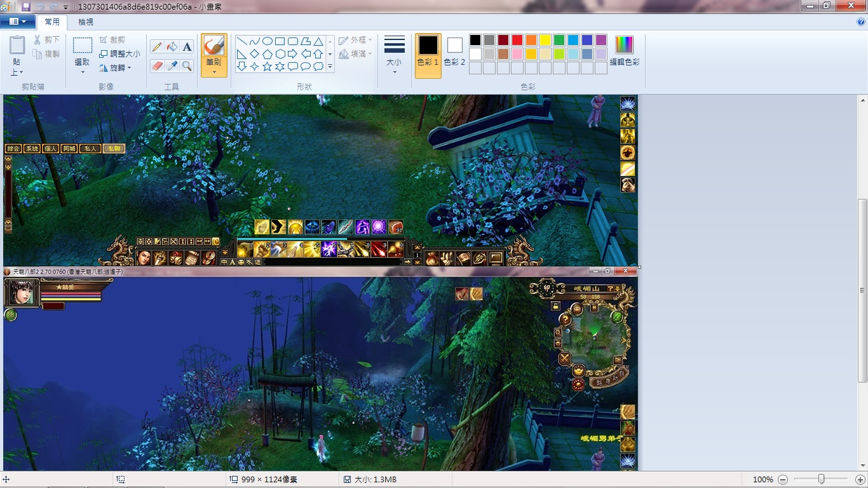Pick the green color swatch
Image resolution: width=868 pixels, height=488 pixels.
pyautogui.click(x=559, y=40)
